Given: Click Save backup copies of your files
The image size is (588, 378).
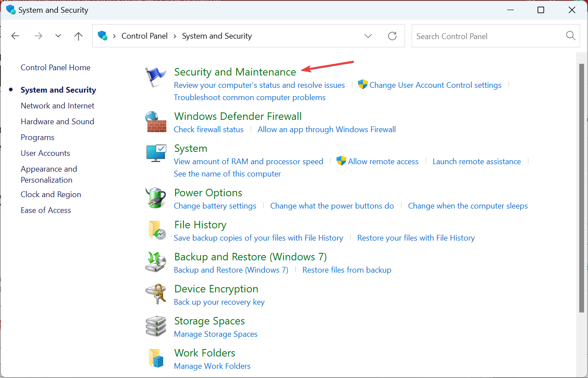Looking at the screenshot, I should coord(258,238).
